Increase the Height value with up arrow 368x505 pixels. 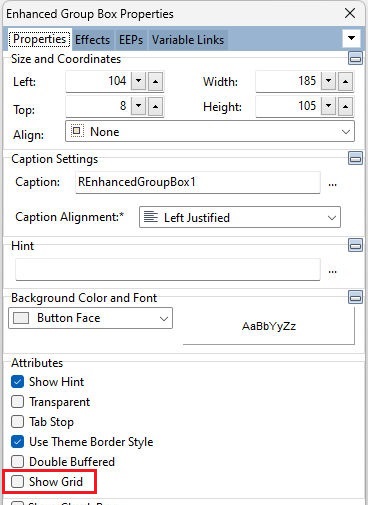tap(345, 106)
